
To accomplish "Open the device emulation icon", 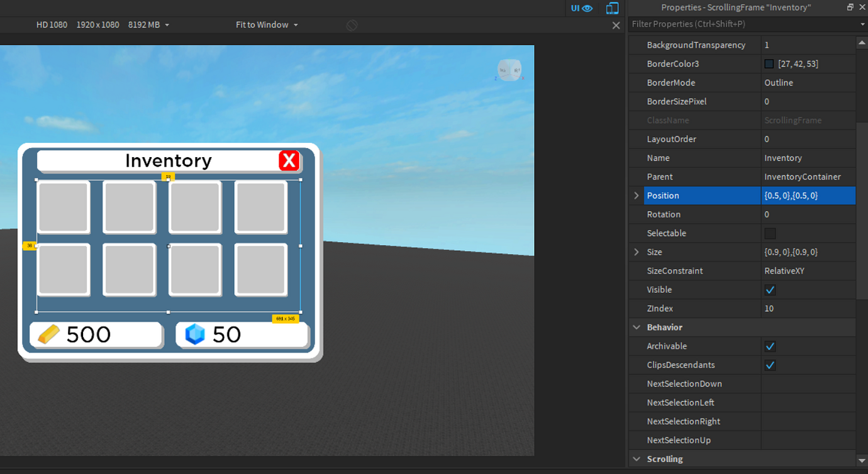I will [611, 8].
